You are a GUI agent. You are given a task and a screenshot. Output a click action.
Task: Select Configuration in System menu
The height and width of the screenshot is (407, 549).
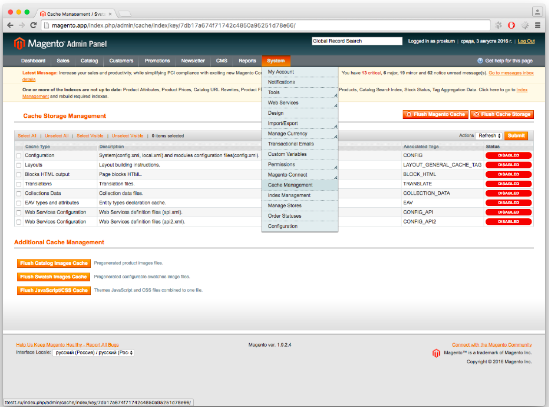tap(300, 226)
